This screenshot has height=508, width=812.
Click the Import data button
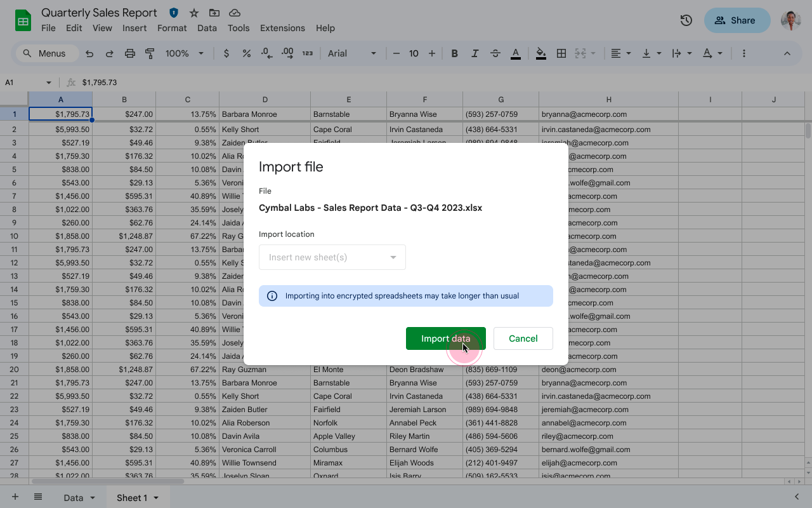(x=445, y=338)
